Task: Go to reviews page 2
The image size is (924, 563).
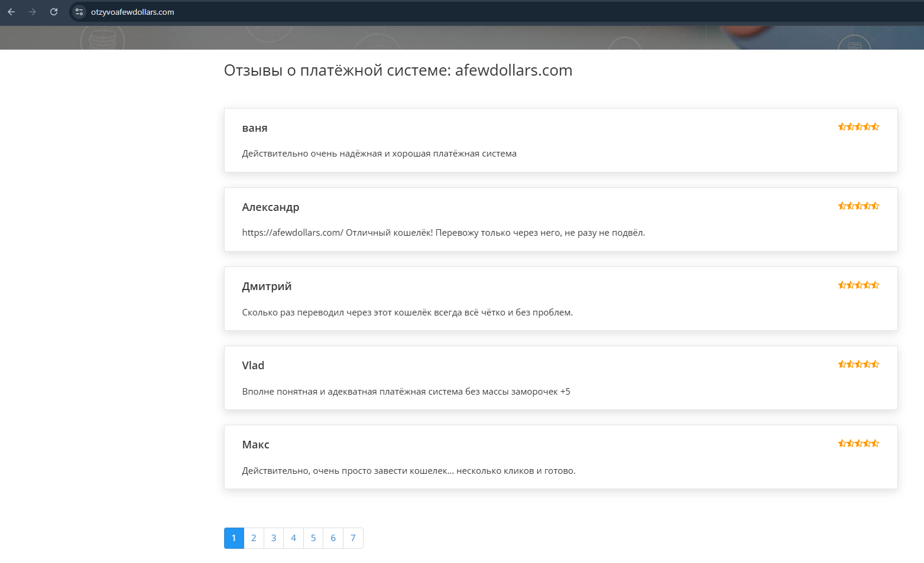Action: [x=254, y=538]
